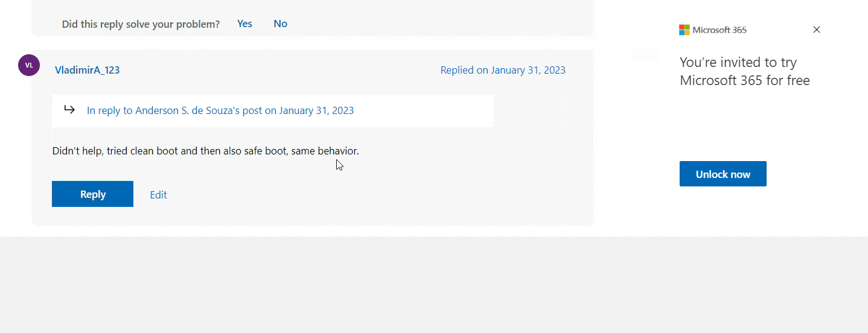Click the Microsoft 365 free trial invitation headline
Viewport: 868px width, 333px height.
pyautogui.click(x=745, y=71)
